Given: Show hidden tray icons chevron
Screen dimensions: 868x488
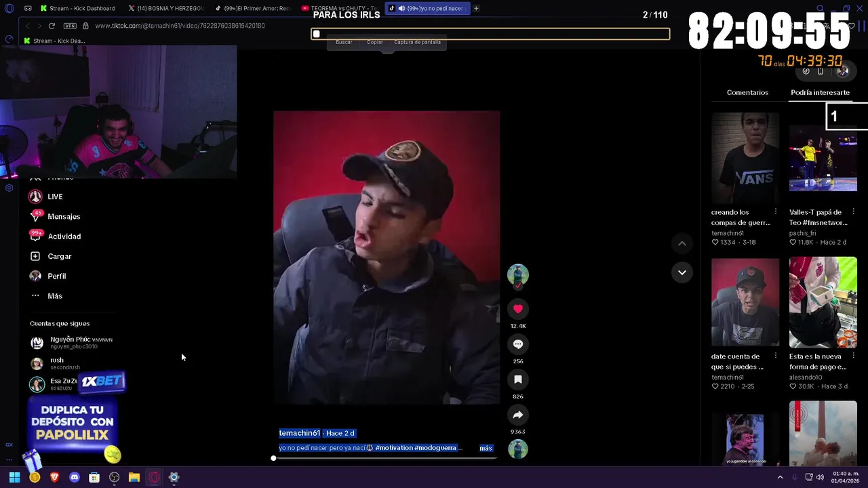Looking at the screenshot, I should [x=780, y=477].
